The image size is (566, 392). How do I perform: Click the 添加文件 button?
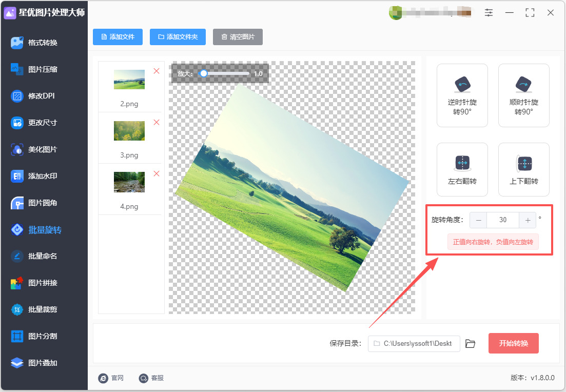(118, 37)
